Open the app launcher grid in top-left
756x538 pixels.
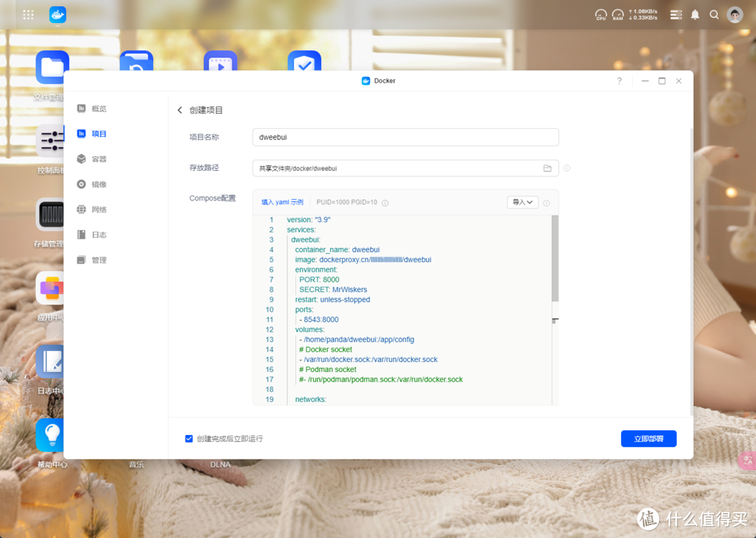tap(28, 14)
